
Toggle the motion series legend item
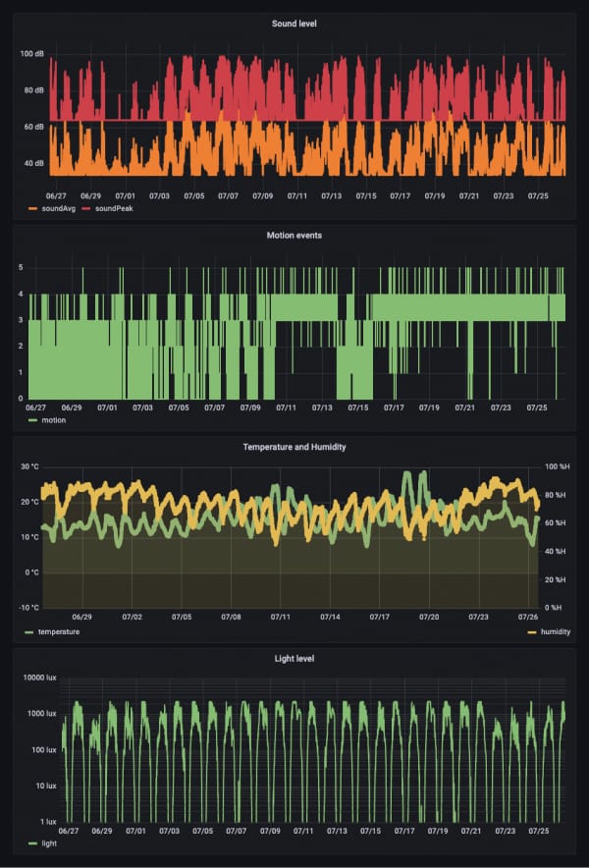(x=54, y=420)
